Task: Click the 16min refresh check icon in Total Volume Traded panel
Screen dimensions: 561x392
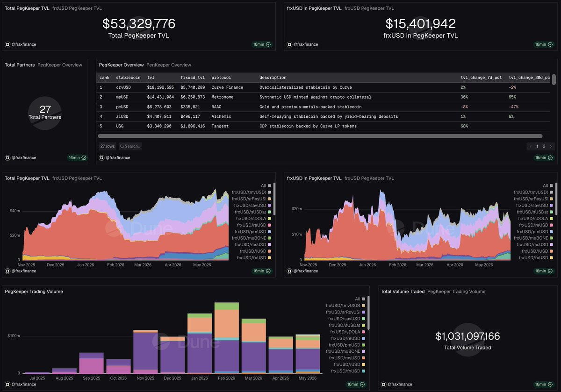Action: pyautogui.click(x=550, y=384)
